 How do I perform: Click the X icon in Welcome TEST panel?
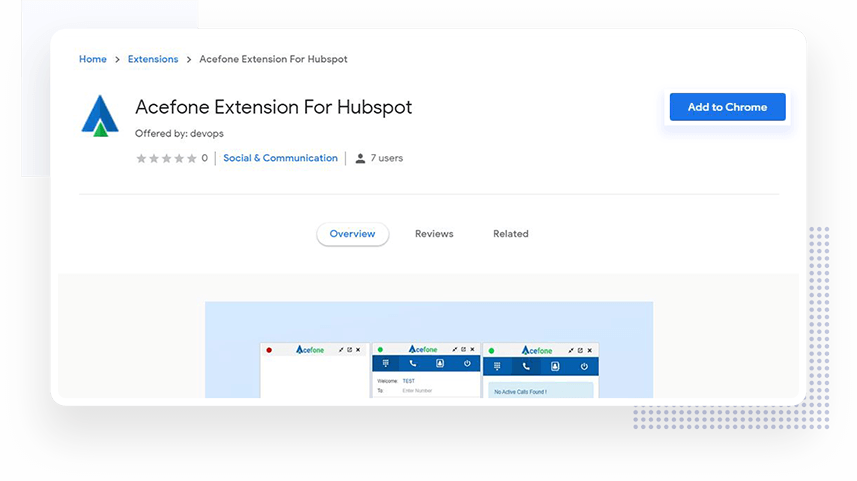click(x=473, y=349)
